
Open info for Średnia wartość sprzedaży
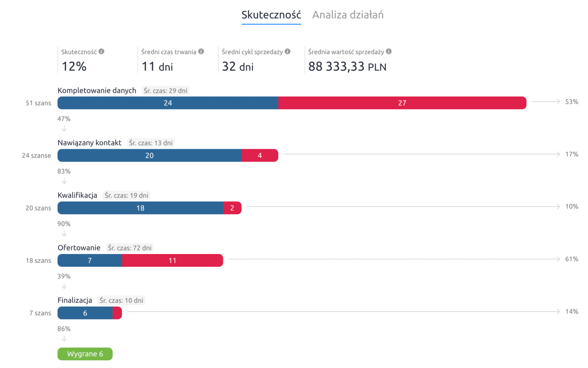[389, 51]
